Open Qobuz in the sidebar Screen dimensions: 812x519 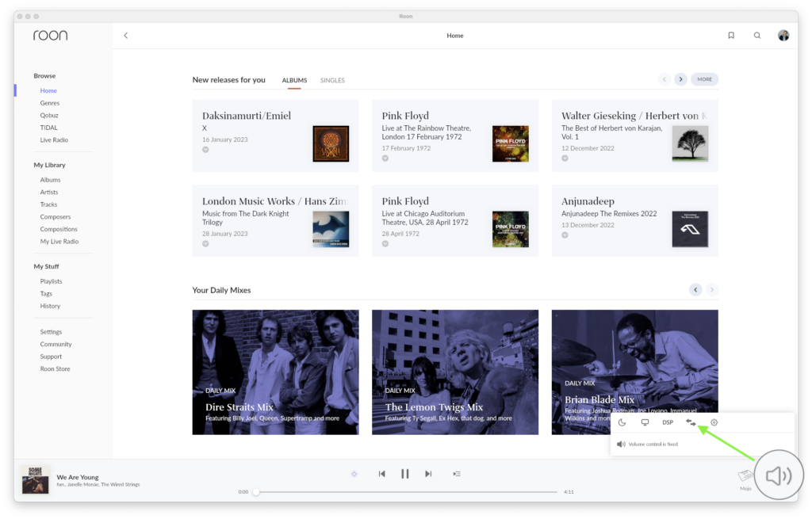click(x=49, y=116)
